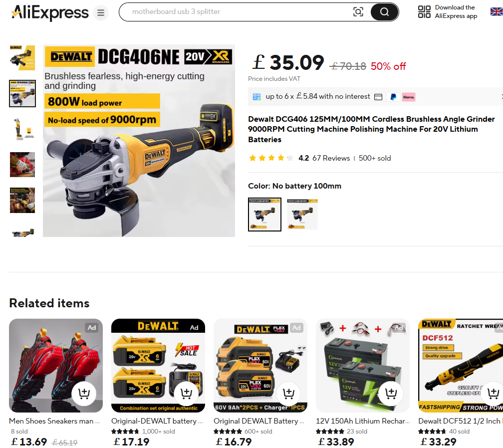Click the image search camera icon
This screenshot has height=448, width=503.
coord(358,12)
